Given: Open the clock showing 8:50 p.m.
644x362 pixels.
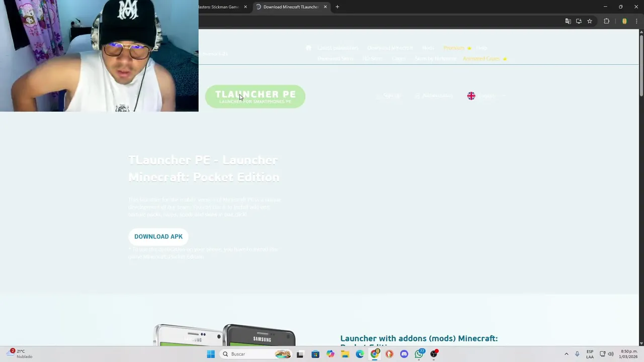Looking at the screenshot, I should coord(629,354).
